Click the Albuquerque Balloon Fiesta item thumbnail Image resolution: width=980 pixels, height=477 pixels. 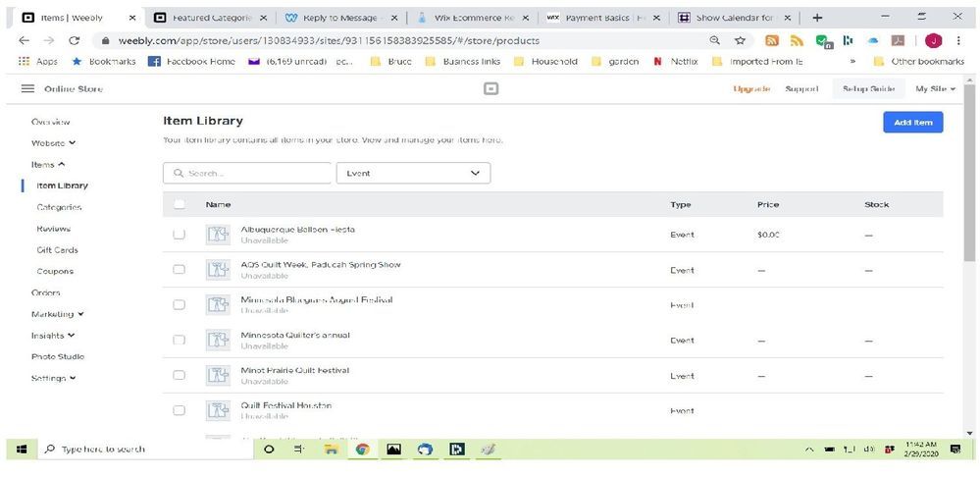coord(217,235)
